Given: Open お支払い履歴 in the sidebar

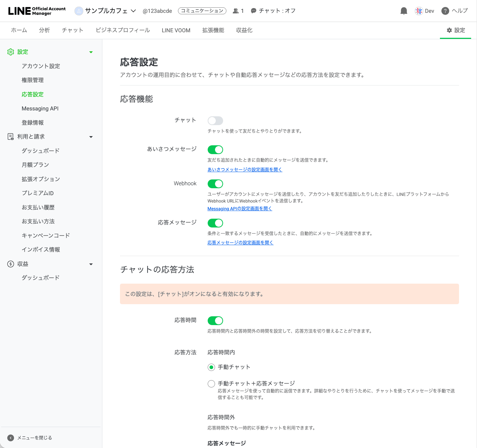Looking at the screenshot, I should click(x=38, y=207).
